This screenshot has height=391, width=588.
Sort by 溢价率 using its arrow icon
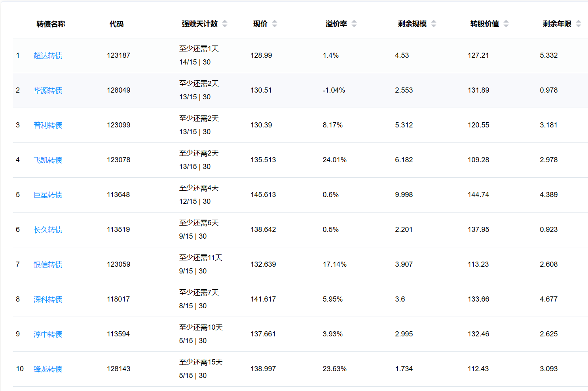point(354,24)
